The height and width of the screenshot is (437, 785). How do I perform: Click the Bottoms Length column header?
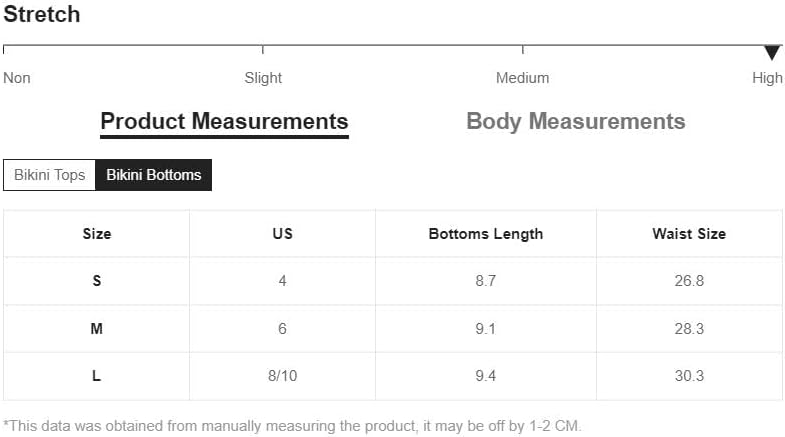[x=486, y=234]
